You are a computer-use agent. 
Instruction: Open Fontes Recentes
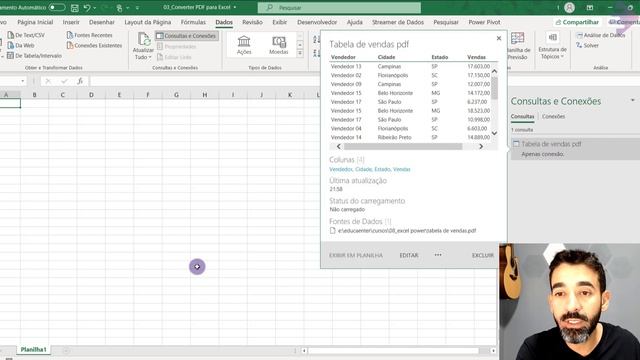point(89,35)
